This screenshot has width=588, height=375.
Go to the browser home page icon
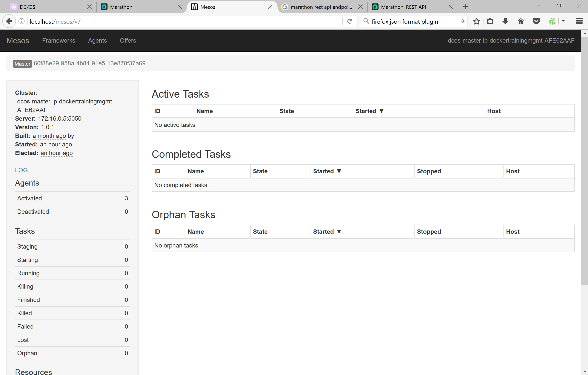point(521,21)
